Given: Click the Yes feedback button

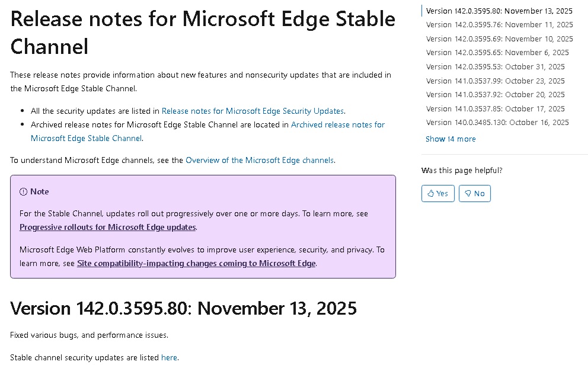Looking at the screenshot, I should click(x=437, y=193).
